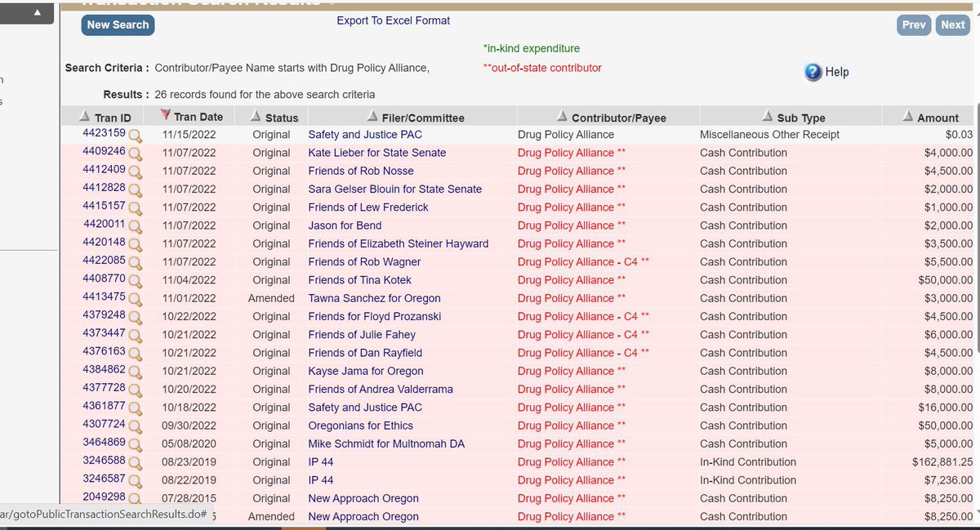
Task: Open Mike Schmidt for Multnomah DA
Action: 386,444
